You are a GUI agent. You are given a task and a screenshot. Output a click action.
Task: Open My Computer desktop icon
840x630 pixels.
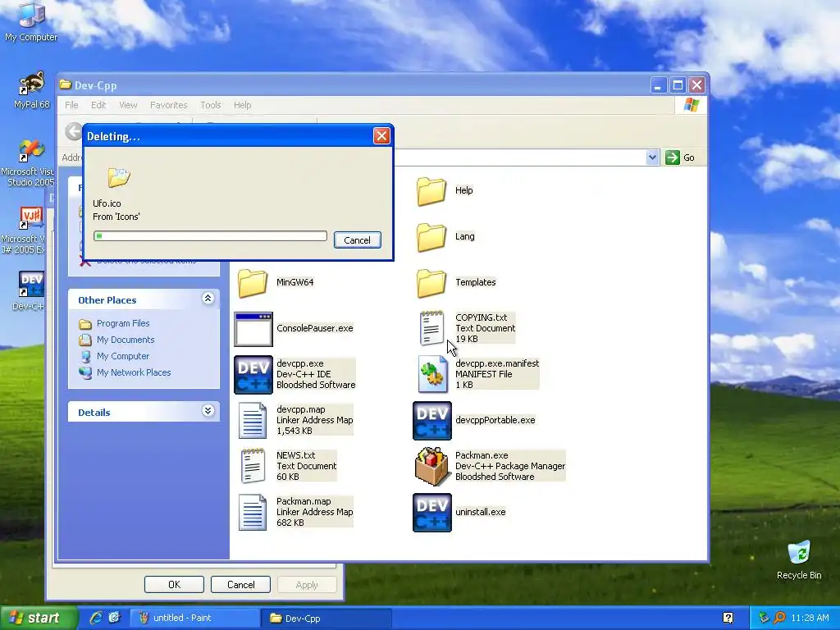(x=31, y=21)
